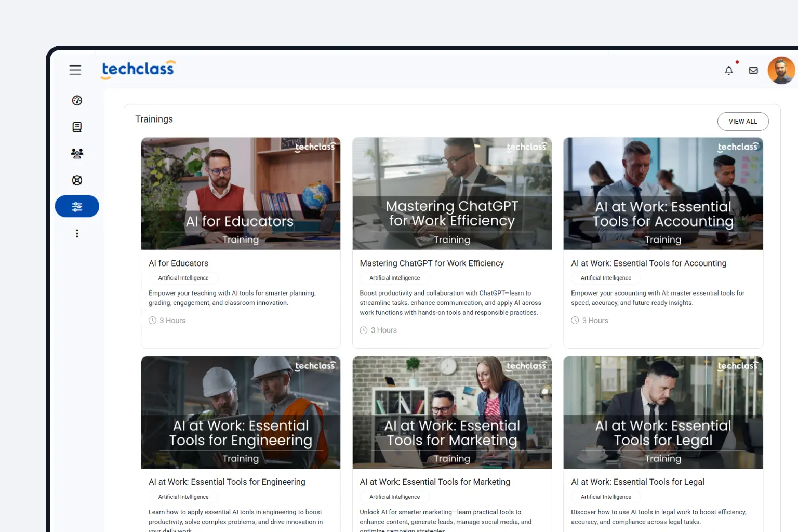Click Artificial Intelligence tag on Legal card
This screenshot has height=532, width=798.
pos(606,497)
